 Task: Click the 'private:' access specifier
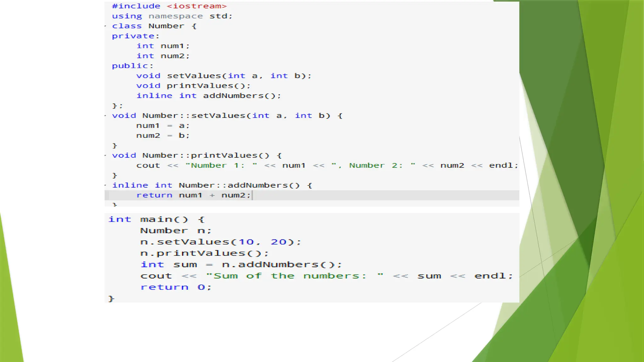coord(136,36)
